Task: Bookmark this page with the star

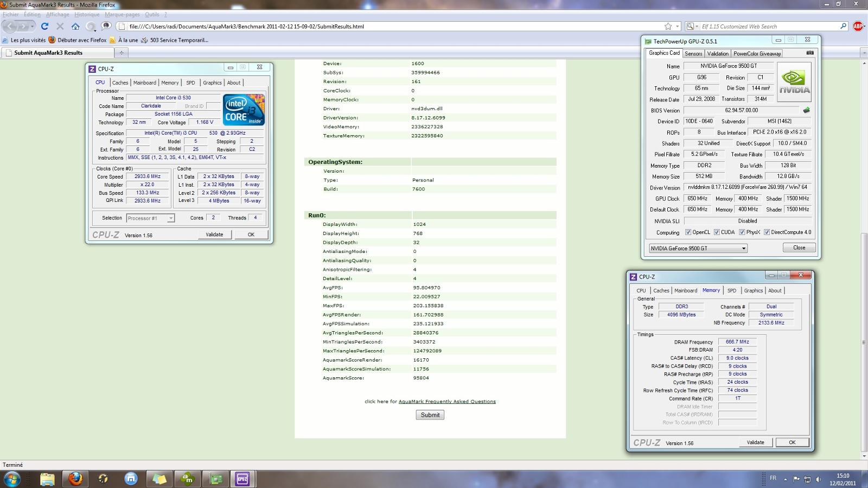Action: pos(668,26)
